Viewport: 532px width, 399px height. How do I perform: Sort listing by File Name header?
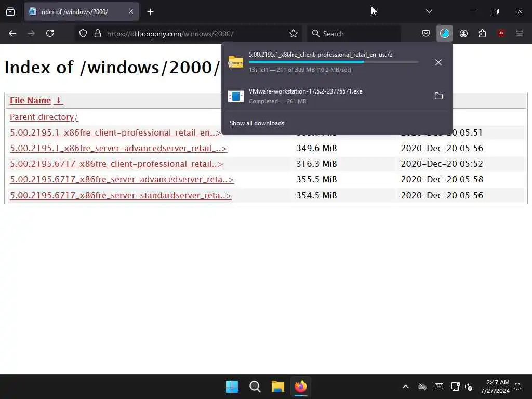pyautogui.click(x=30, y=100)
